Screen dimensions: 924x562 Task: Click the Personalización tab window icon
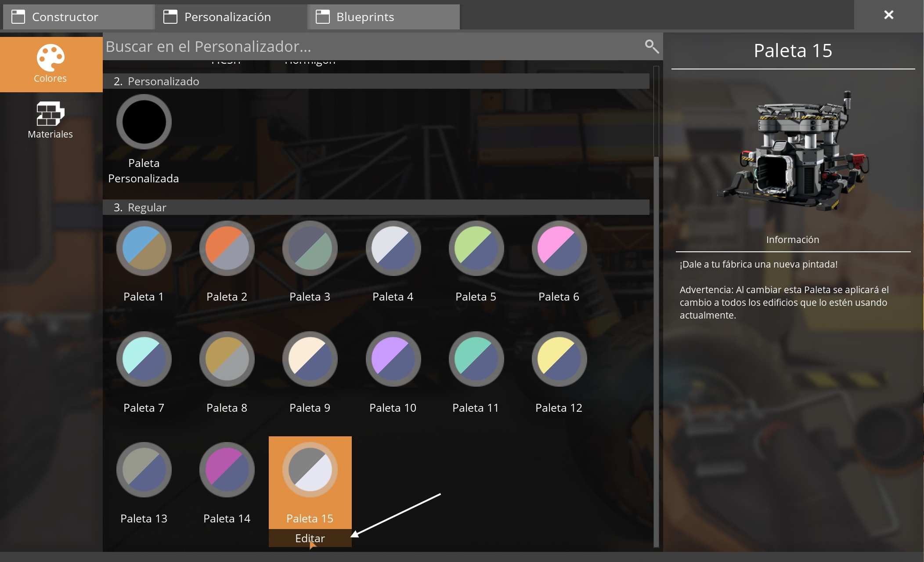pyautogui.click(x=170, y=17)
